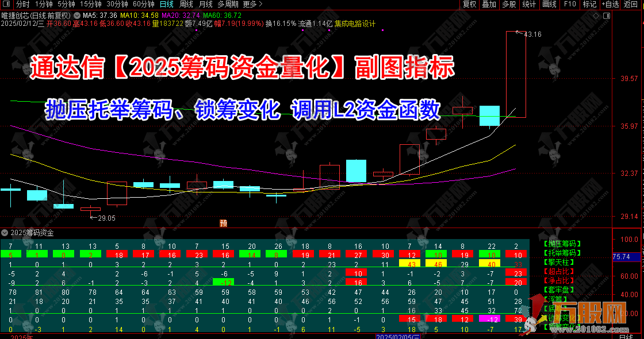Click the diamond marker icon
644x339 pixels.
pyautogui.click(x=596, y=16)
